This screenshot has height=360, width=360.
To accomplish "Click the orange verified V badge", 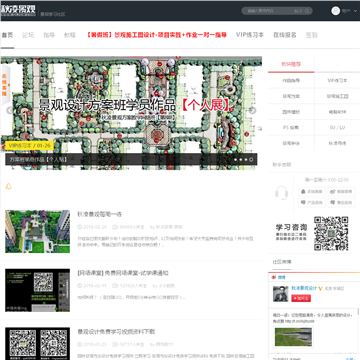I will [320, 288].
